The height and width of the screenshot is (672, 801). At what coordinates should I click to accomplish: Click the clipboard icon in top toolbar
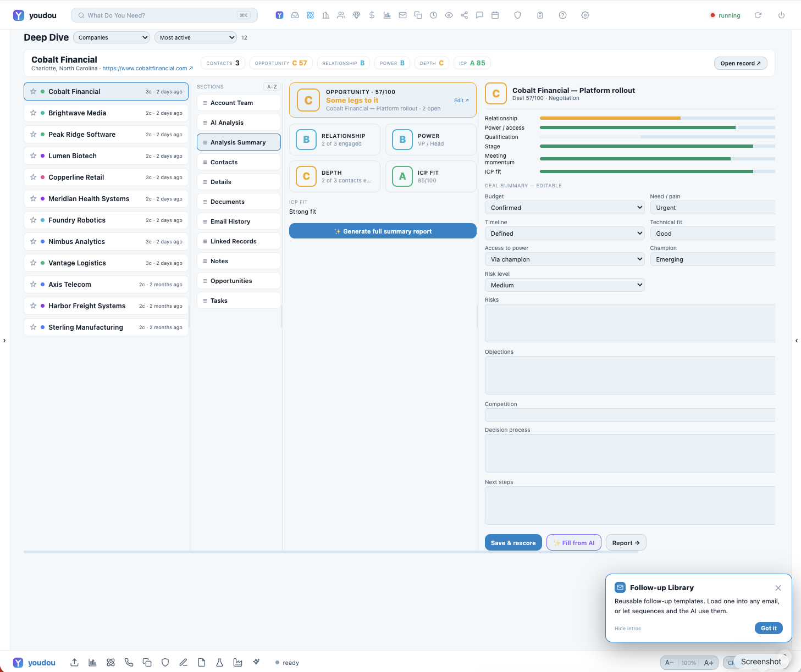[x=540, y=15]
